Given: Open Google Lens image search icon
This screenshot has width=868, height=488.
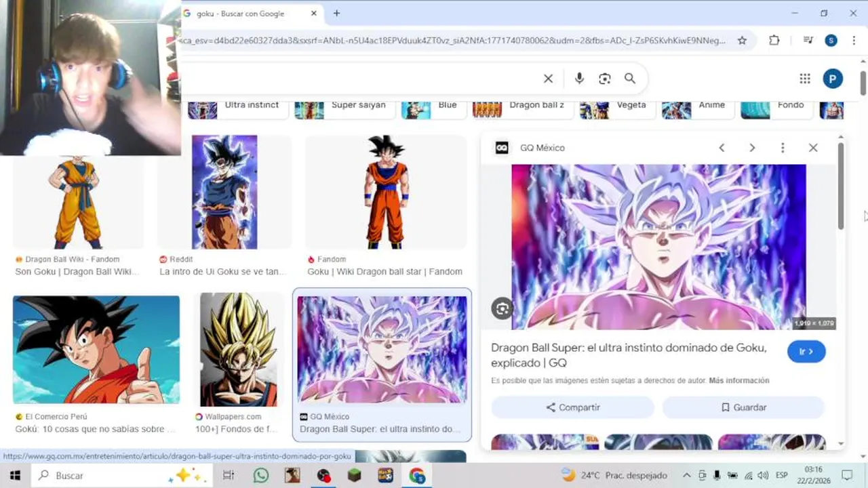Looking at the screenshot, I should (x=605, y=79).
